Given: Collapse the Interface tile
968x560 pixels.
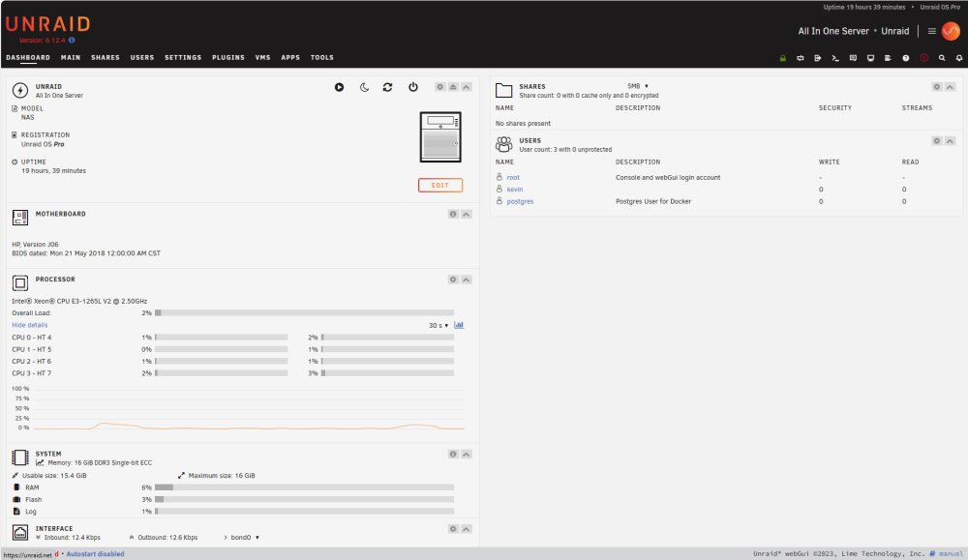Looking at the screenshot, I should pyautogui.click(x=467, y=528).
